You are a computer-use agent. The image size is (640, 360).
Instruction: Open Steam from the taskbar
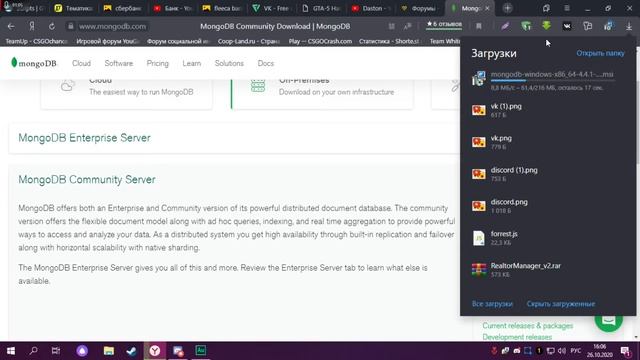point(131,351)
